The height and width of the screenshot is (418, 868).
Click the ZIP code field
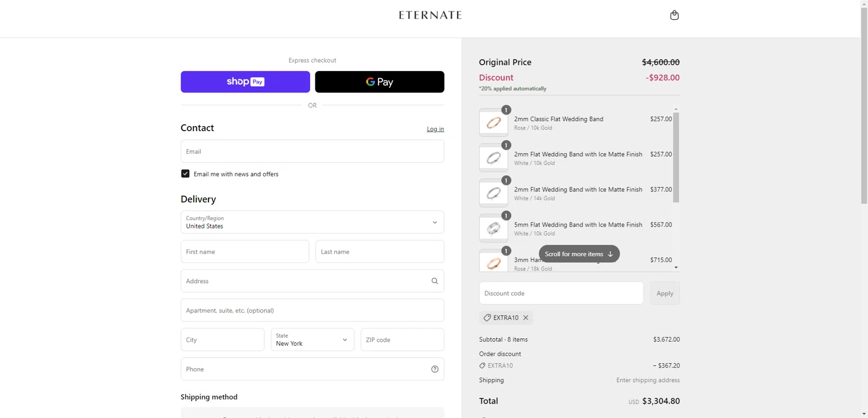pyautogui.click(x=402, y=340)
